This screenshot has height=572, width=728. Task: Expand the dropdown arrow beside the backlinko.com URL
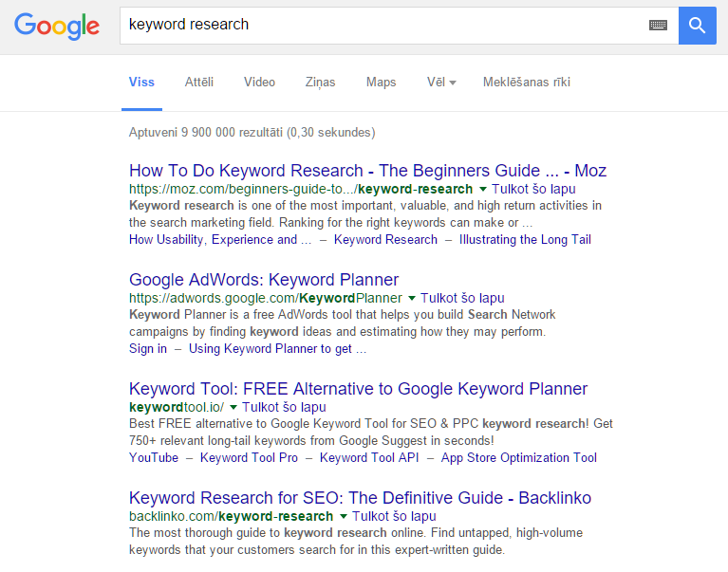pyautogui.click(x=344, y=516)
